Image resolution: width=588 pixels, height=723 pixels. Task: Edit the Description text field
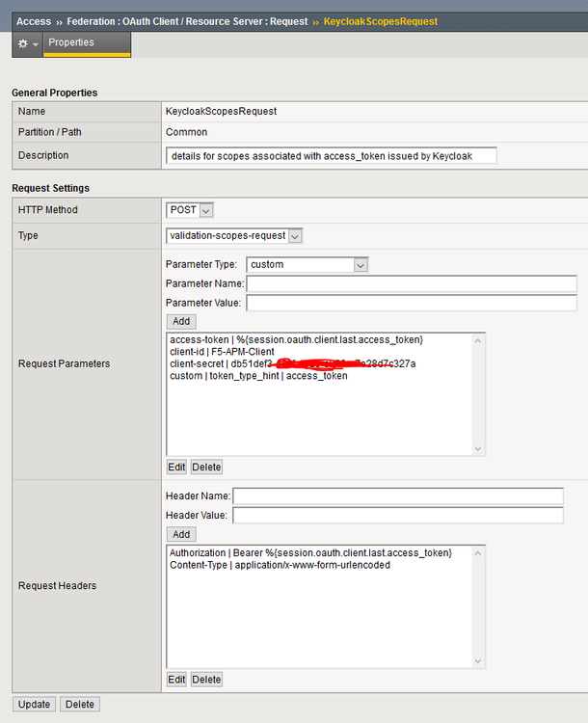point(332,155)
